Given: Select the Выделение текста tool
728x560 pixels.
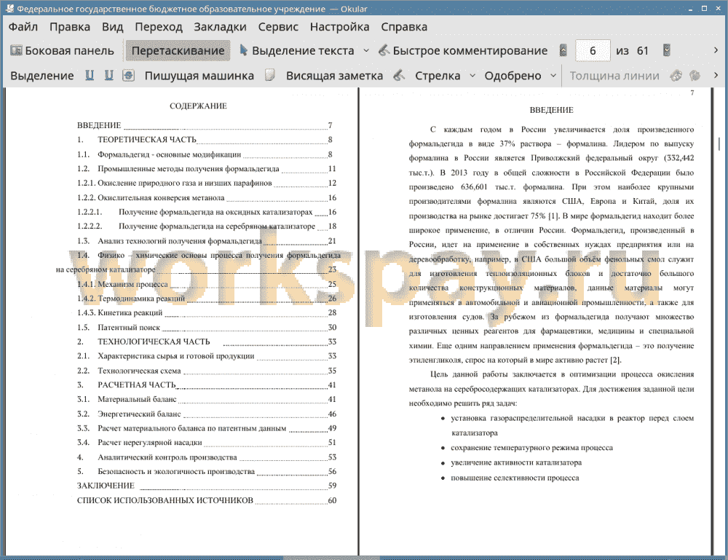Looking at the screenshot, I should point(297,51).
